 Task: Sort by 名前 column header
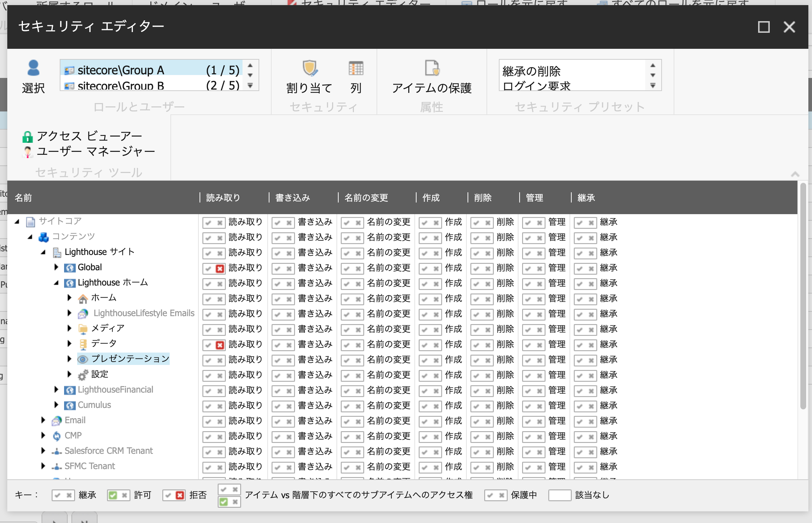coord(23,198)
